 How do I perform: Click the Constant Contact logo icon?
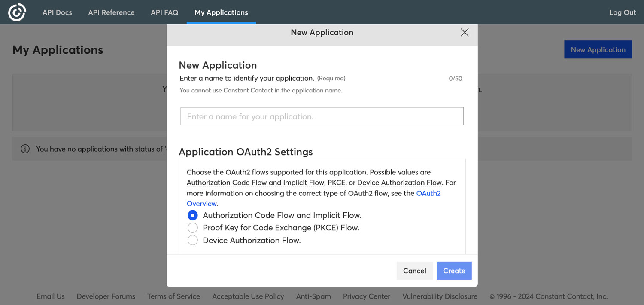(17, 12)
